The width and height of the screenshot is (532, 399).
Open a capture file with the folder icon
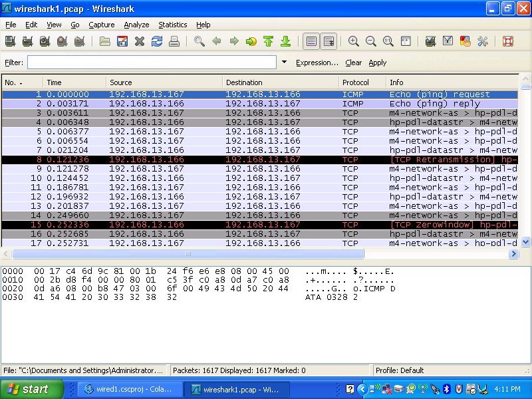105,41
